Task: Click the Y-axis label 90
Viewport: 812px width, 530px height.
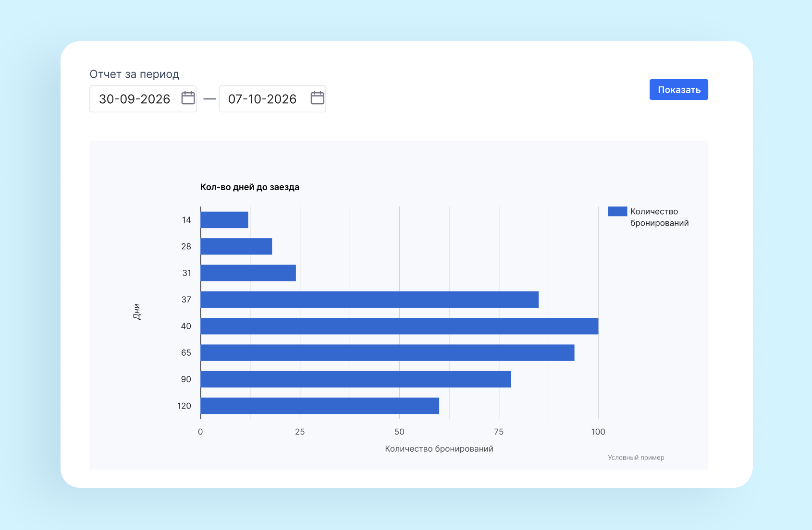Action: 186,379
